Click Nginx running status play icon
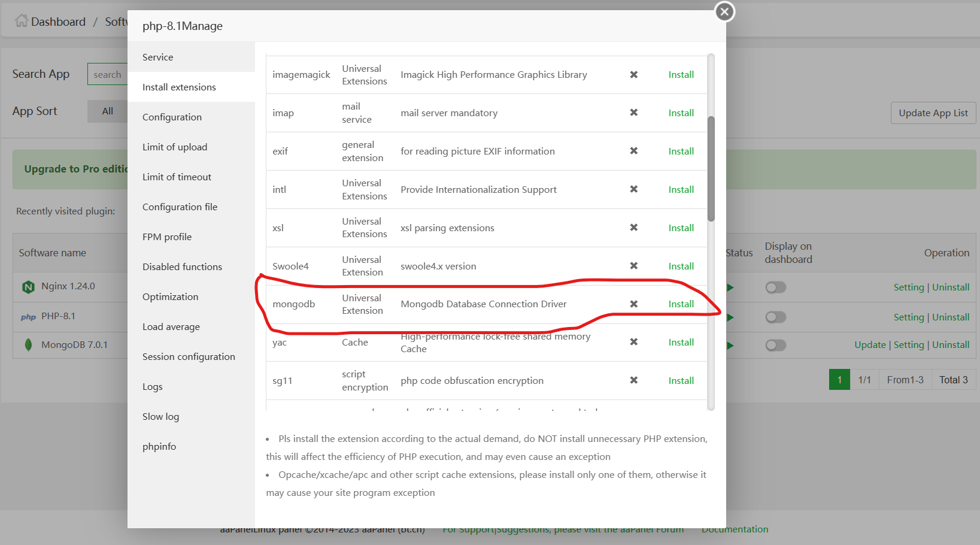 tap(730, 287)
